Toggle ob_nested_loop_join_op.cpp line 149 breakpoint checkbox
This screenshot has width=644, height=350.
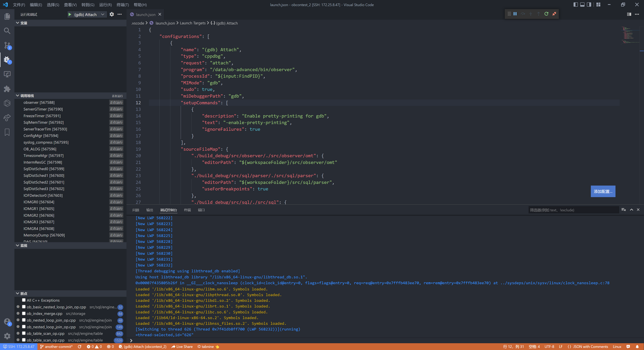24,327
